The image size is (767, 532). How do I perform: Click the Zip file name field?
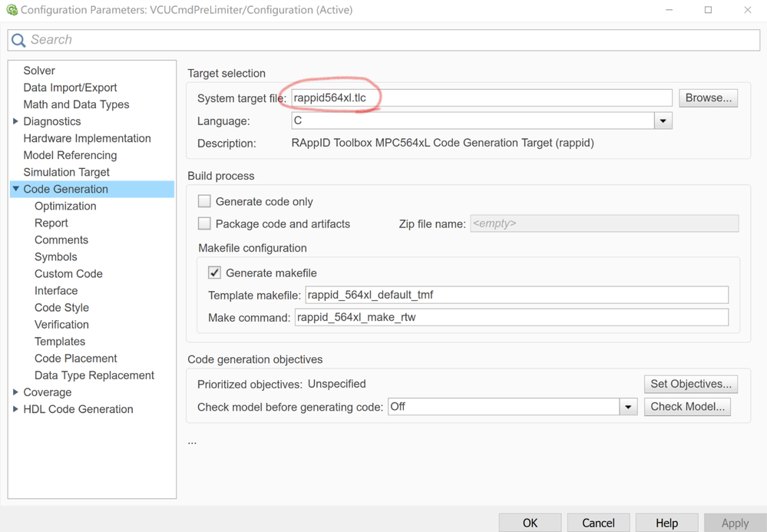coord(604,223)
